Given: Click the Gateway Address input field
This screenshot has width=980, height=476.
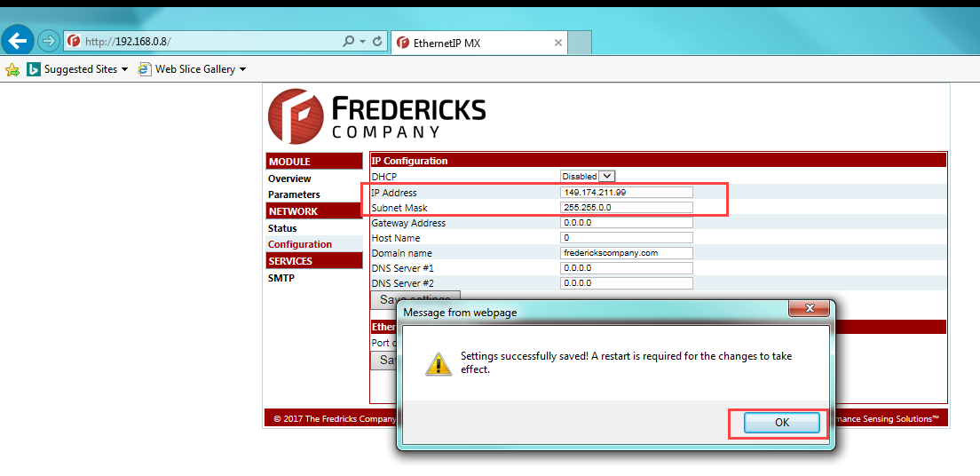Looking at the screenshot, I should (x=627, y=223).
